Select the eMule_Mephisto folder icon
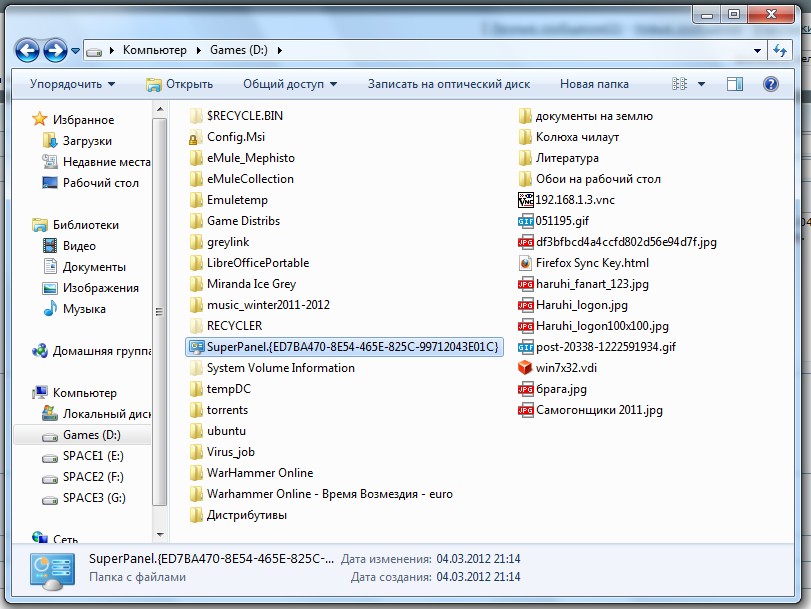Image resolution: width=811 pixels, height=609 pixels. [x=196, y=158]
